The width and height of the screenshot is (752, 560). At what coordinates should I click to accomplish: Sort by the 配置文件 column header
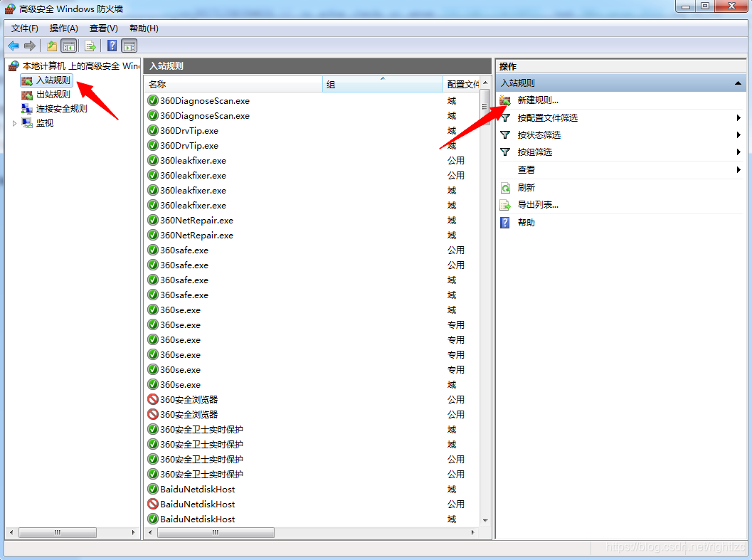click(461, 85)
